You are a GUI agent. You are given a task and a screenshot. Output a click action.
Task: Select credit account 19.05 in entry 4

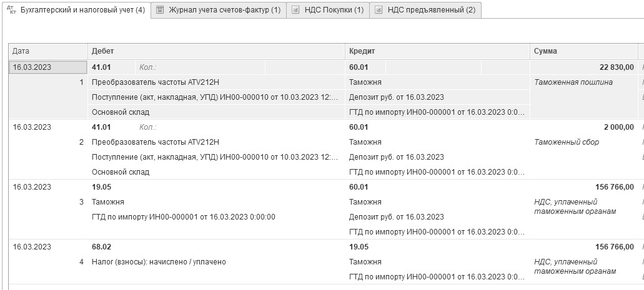click(359, 246)
